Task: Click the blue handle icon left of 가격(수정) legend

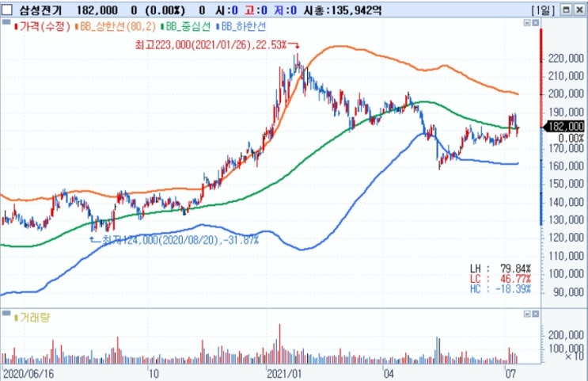Action: click(x=6, y=22)
